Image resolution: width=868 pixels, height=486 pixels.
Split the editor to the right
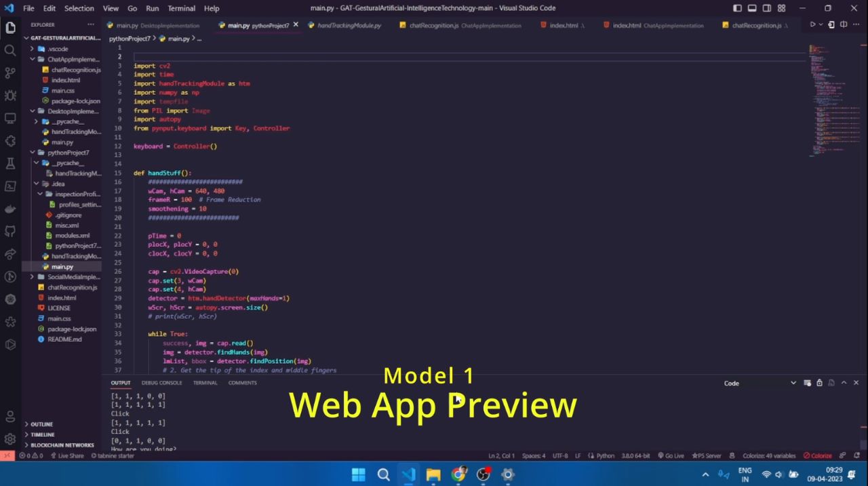pyautogui.click(x=844, y=25)
